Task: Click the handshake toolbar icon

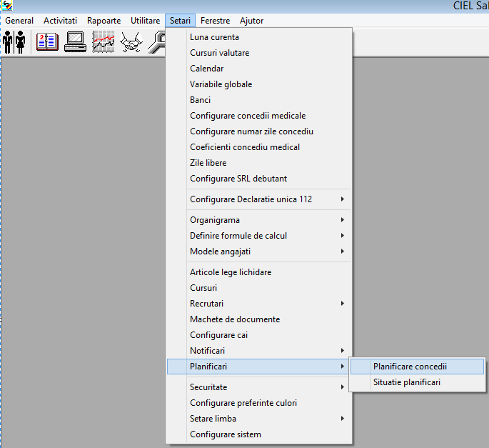Action: point(131,42)
